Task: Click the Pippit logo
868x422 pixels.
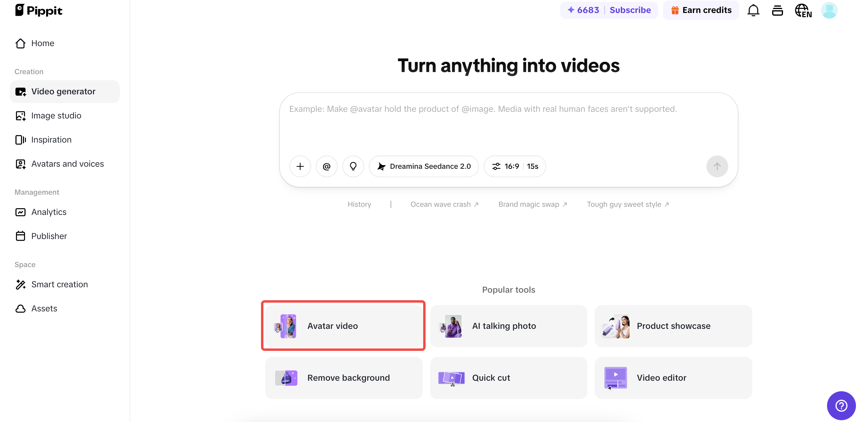Action: coord(39,10)
